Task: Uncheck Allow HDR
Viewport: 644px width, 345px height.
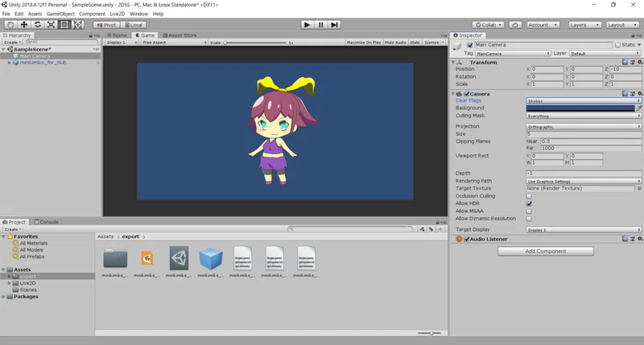Action: [x=529, y=203]
